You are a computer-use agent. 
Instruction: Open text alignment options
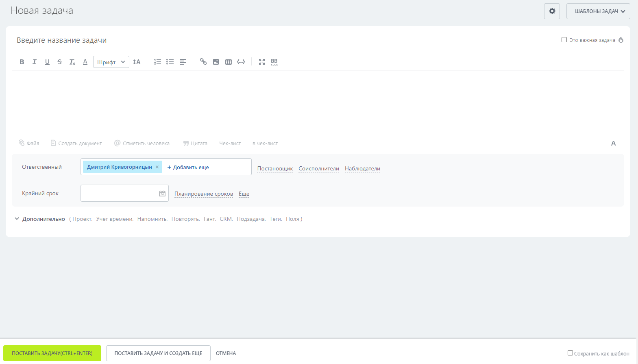(183, 62)
